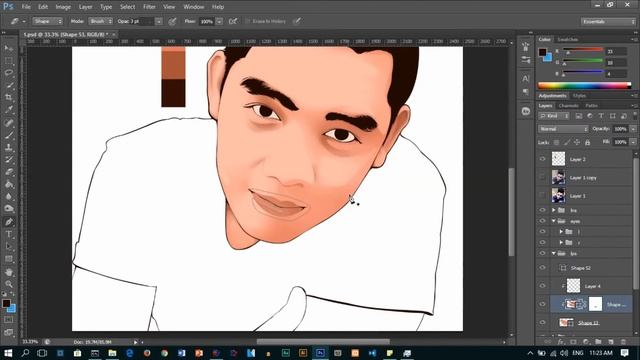The width and height of the screenshot is (640, 360).
Task: Toggle the airbrush icon in options bar
Action: [x=233, y=21]
